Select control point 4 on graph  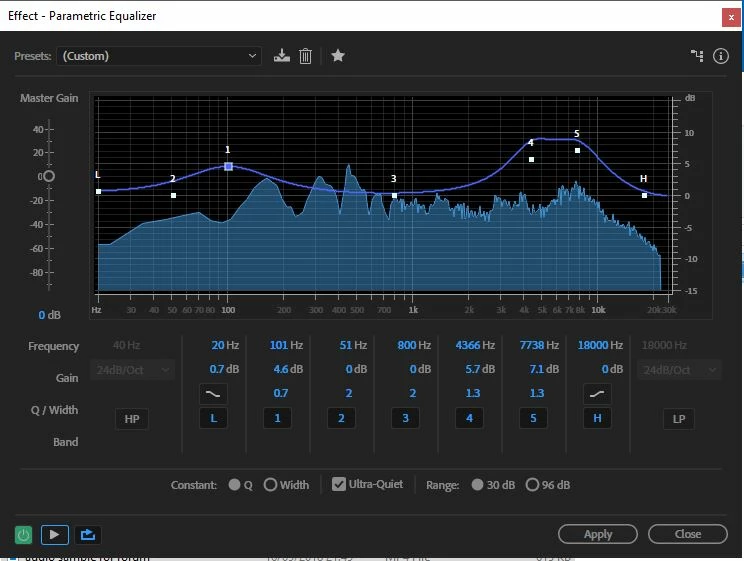click(531, 159)
